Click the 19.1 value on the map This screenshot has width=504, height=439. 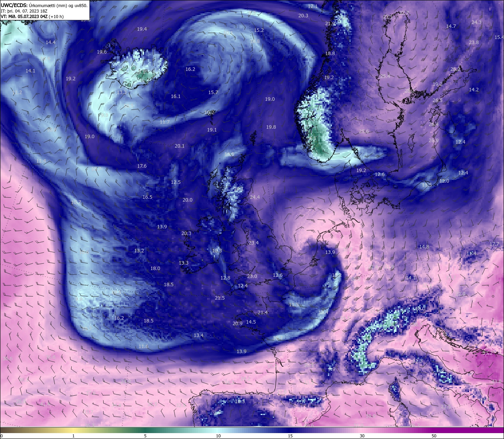click(x=212, y=130)
